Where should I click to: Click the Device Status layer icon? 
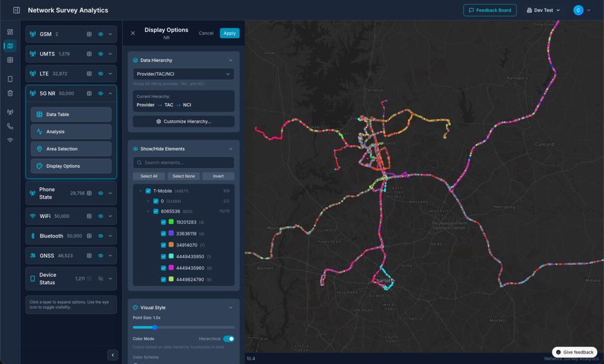[x=33, y=279]
